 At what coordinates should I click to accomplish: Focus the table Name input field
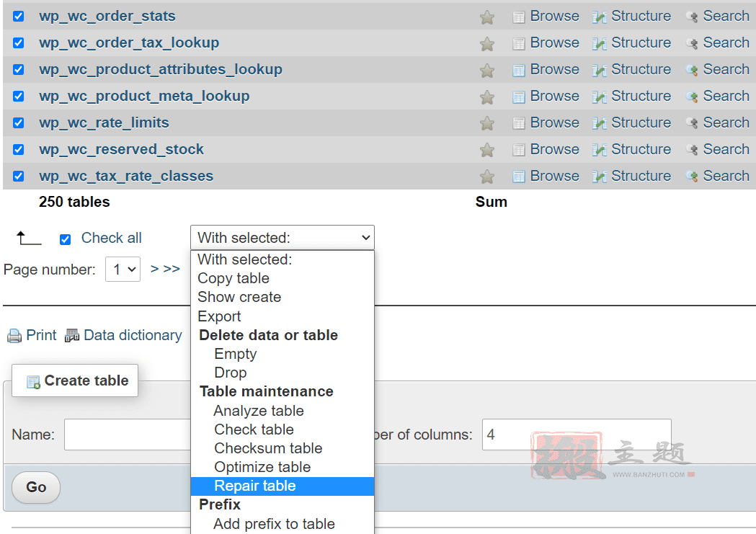tap(128, 435)
